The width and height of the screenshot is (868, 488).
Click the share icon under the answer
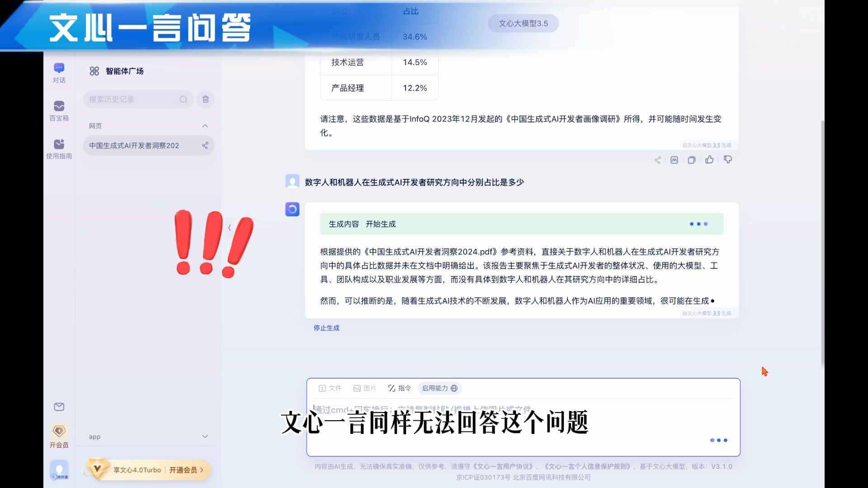pyautogui.click(x=657, y=160)
